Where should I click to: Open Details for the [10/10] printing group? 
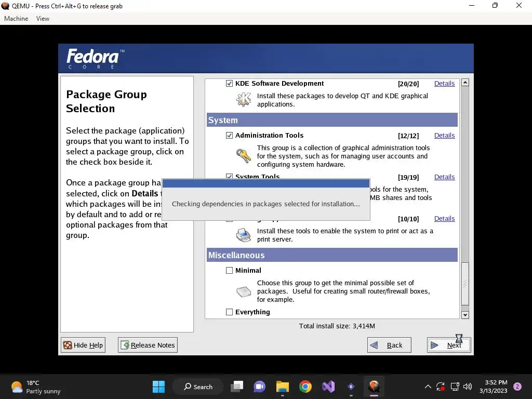pyautogui.click(x=445, y=219)
